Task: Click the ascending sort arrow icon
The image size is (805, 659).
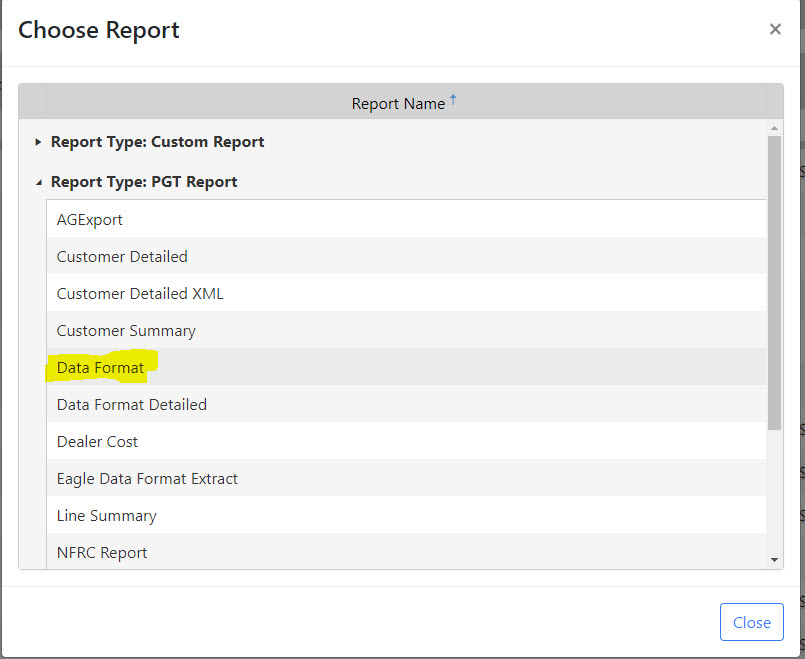Action: click(x=453, y=99)
